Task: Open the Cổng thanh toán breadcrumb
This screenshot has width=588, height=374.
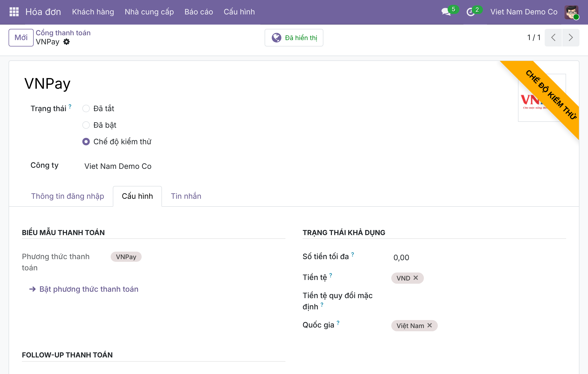Action: pyautogui.click(x=63, y=33)
